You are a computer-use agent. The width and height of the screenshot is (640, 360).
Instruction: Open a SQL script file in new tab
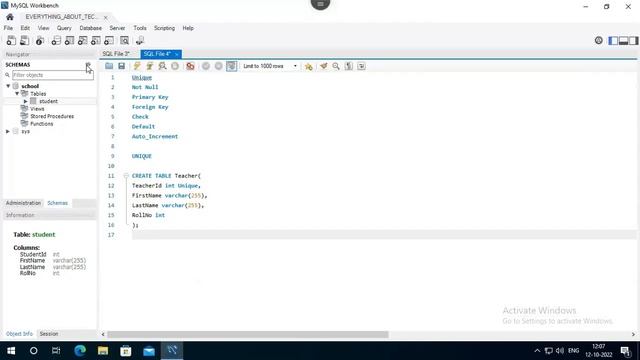pyautogui.click(x=24, y=40)
